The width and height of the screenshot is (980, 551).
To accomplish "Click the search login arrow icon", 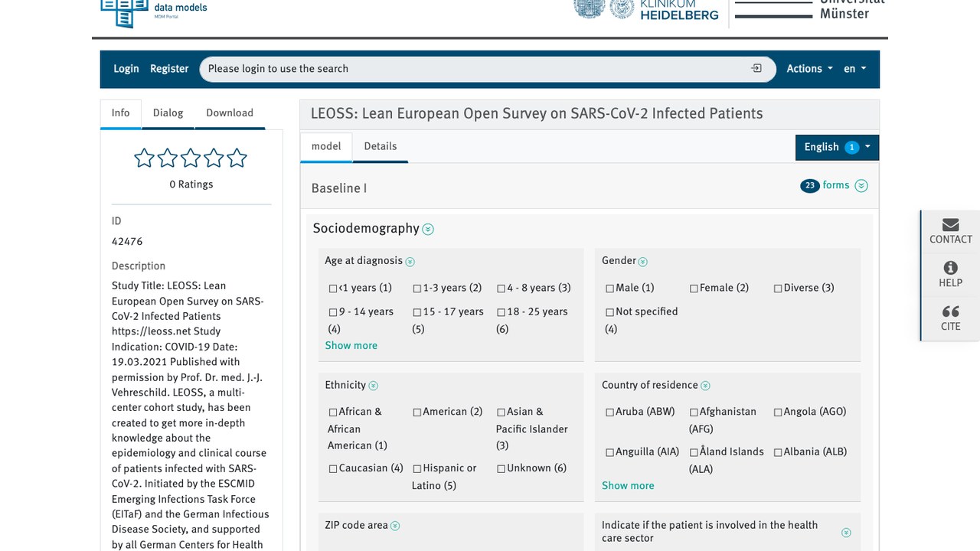I will click(x=756, y=68).
